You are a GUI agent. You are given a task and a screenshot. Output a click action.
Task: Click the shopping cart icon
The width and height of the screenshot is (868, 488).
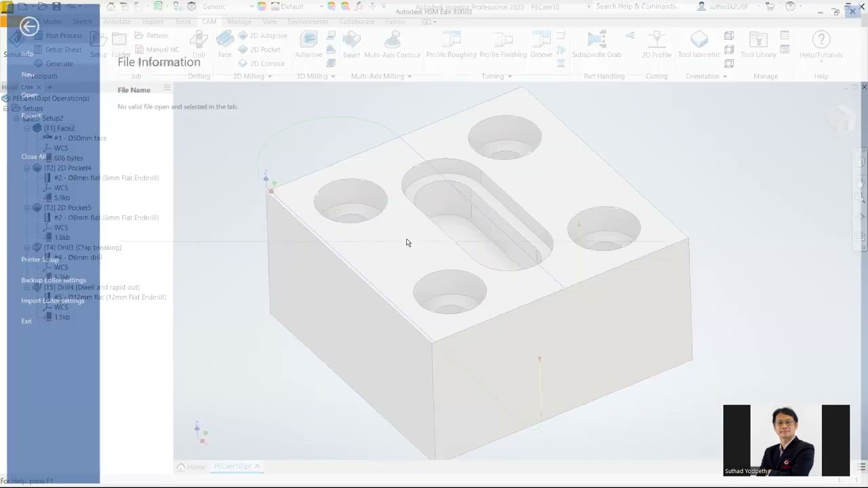[770, 7]
